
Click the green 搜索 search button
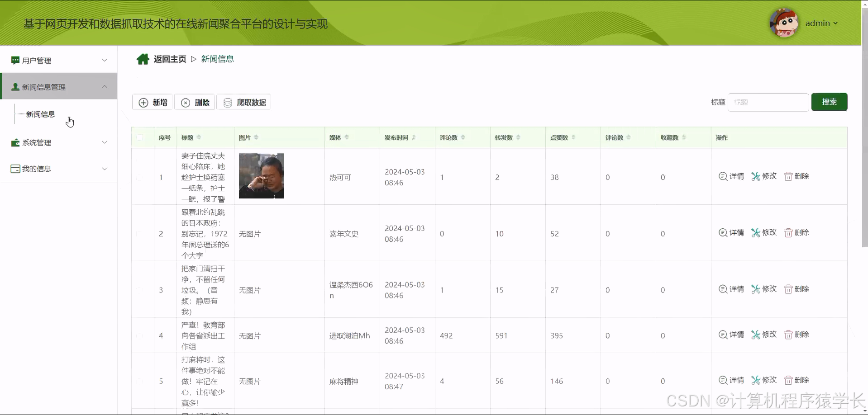[x=829, y=102]
